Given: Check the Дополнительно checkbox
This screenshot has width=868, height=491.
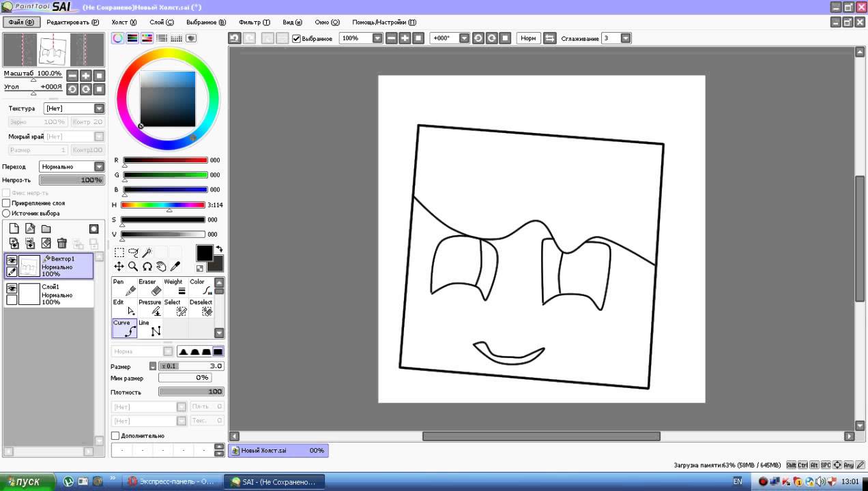Looking at the screenshot, I should click(115, 436).
